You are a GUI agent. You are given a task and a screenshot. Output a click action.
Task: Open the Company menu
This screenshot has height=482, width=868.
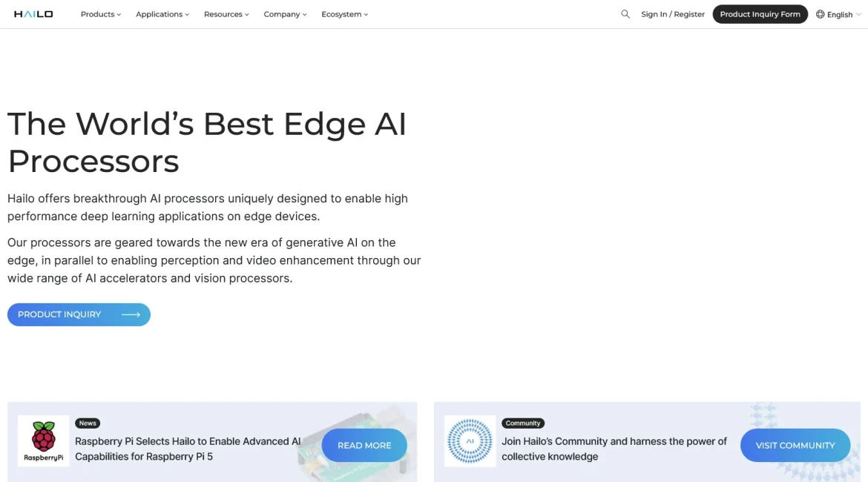tap(285, 14)
